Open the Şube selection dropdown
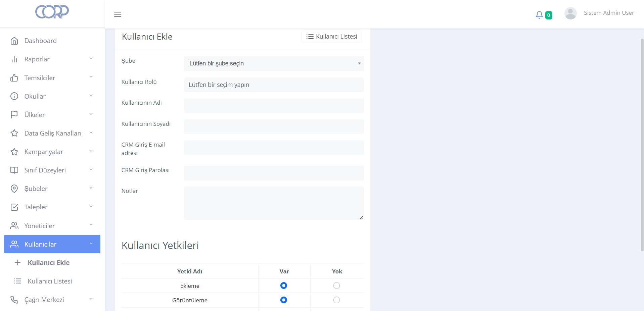 pos(274,63)
